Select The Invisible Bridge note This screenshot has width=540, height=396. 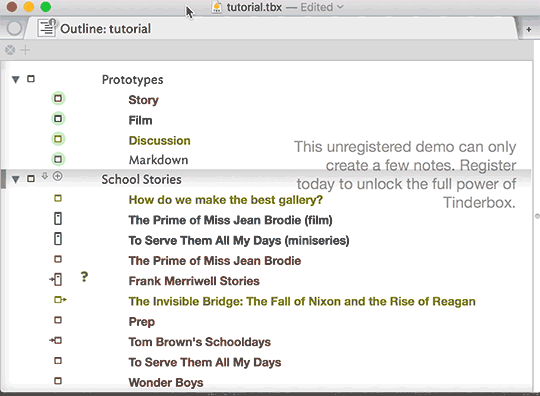tap(302, 302)
